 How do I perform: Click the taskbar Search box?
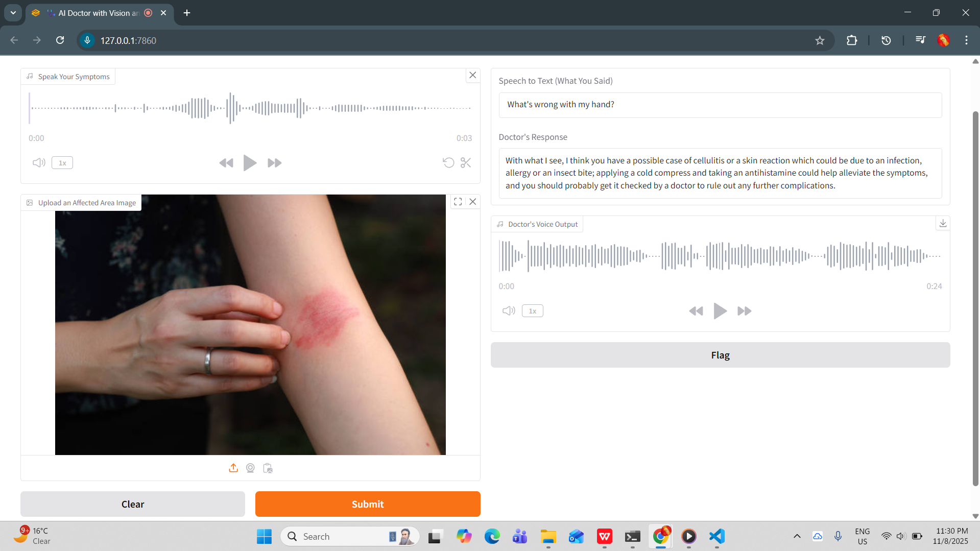click(x=350, y=536)
